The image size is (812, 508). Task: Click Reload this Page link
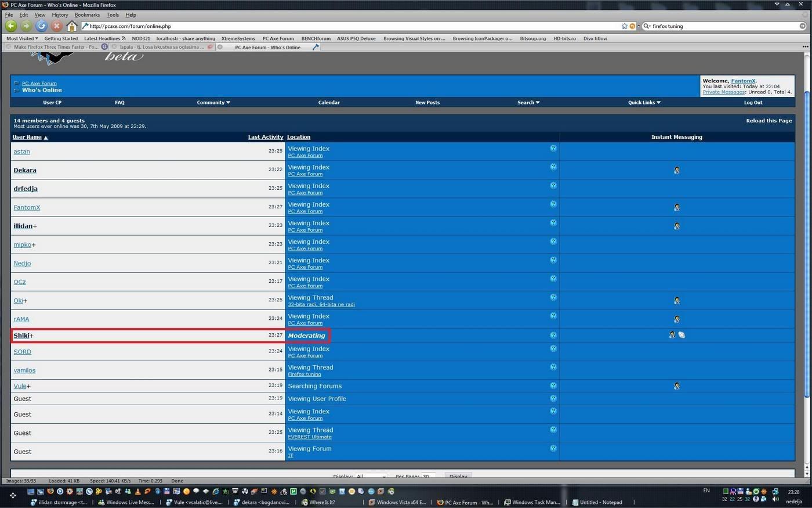pos(768,121)
